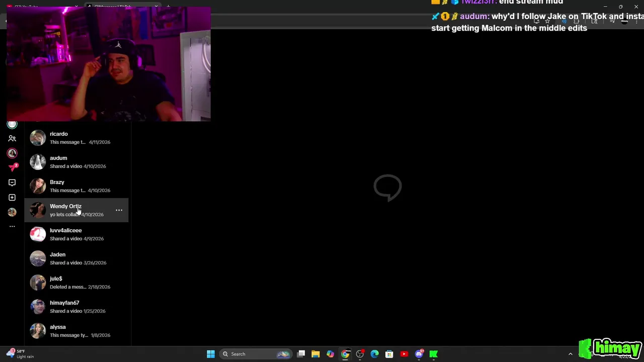This screenshot has width=644, height=362.
Task: Click the pink-ringed LIVE avatar in sidebar
Action: [12, 153]
